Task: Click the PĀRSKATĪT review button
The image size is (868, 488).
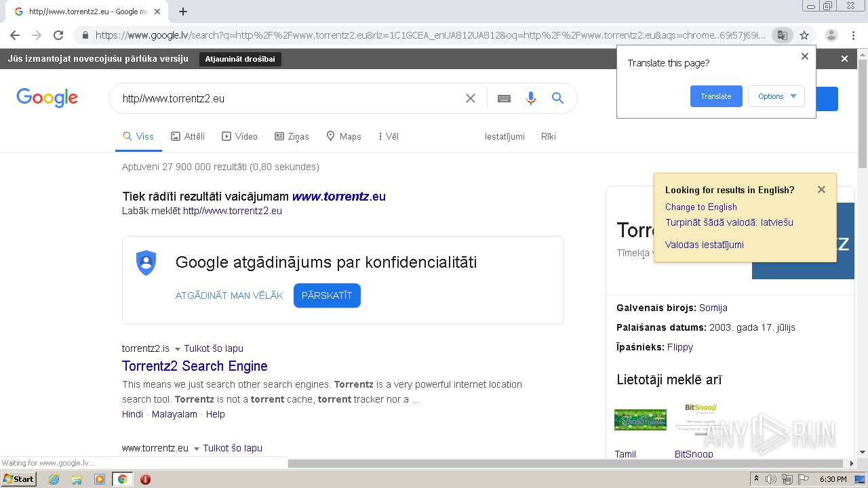Action: (x=327, y=296)
